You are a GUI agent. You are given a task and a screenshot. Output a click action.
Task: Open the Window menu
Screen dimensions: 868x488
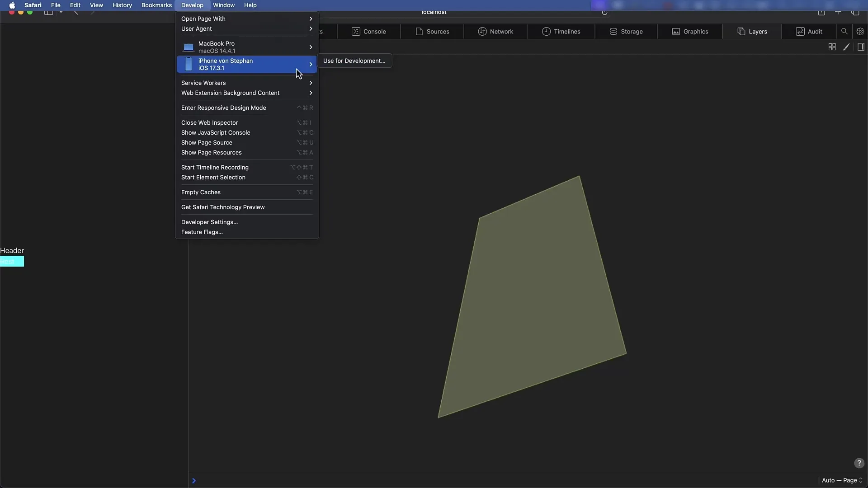pyautogui.click(x=224, y=5)
